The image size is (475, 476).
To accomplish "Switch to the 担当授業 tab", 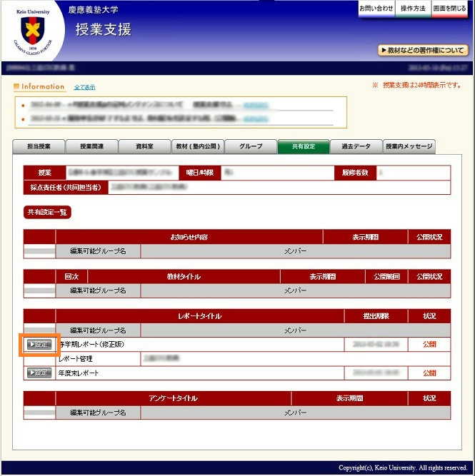I will [x=39, y=147].
